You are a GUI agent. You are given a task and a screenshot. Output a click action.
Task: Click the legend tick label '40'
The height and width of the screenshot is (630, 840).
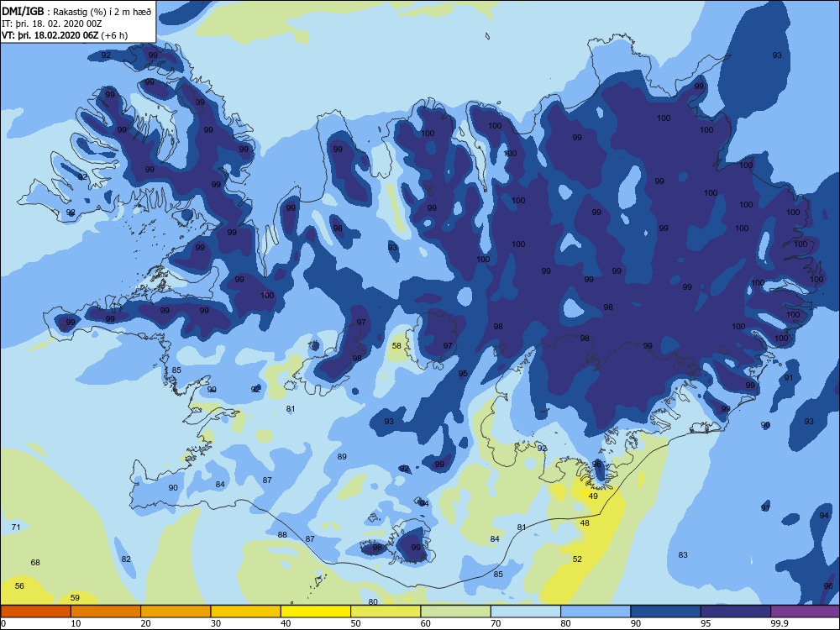click(286, 623)
